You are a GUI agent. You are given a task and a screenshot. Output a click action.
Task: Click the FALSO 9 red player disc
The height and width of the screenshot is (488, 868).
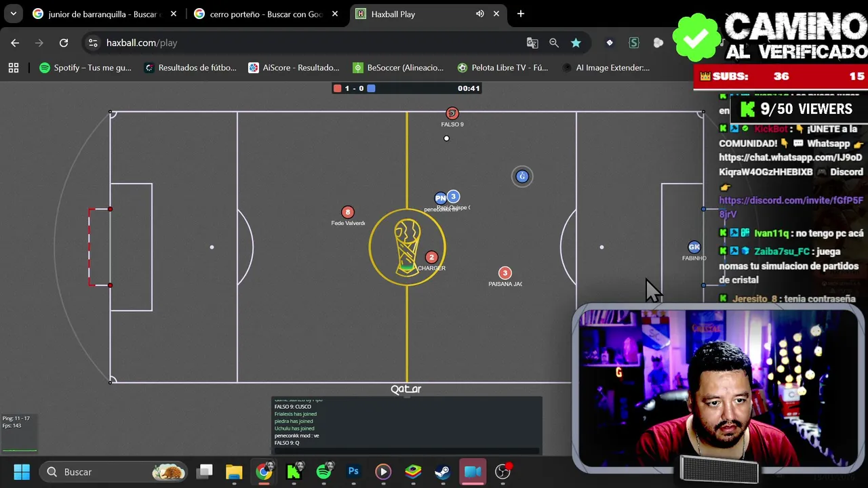(x=452, y=113)
